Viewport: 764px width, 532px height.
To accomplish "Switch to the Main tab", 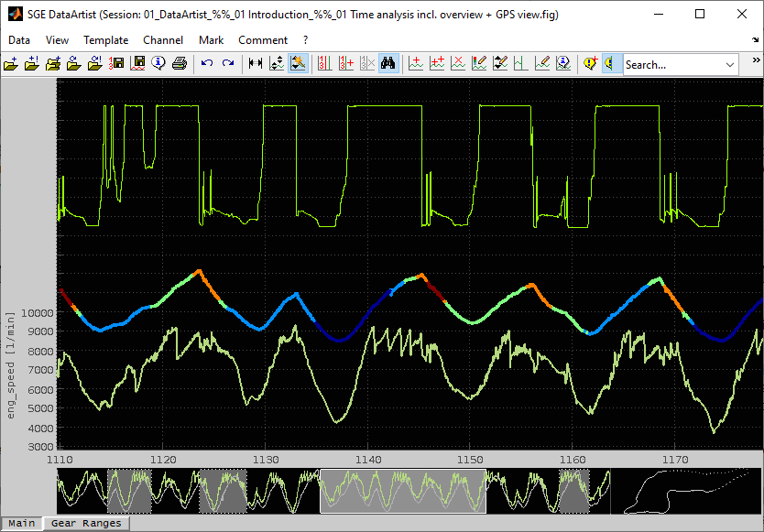I will tap(22, 523).
